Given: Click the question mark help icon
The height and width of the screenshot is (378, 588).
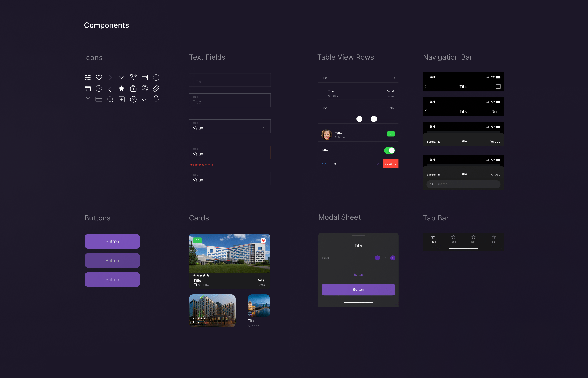Looking at the screenshot, I should tap(133, 99).
